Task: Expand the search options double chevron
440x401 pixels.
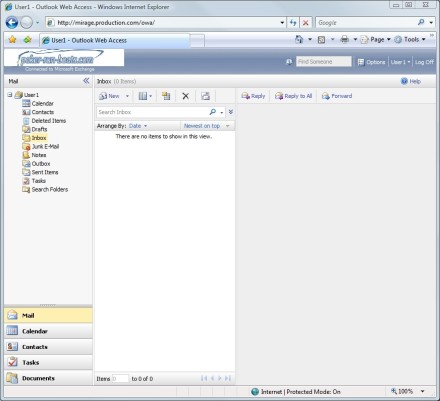Action: (231, 112)
